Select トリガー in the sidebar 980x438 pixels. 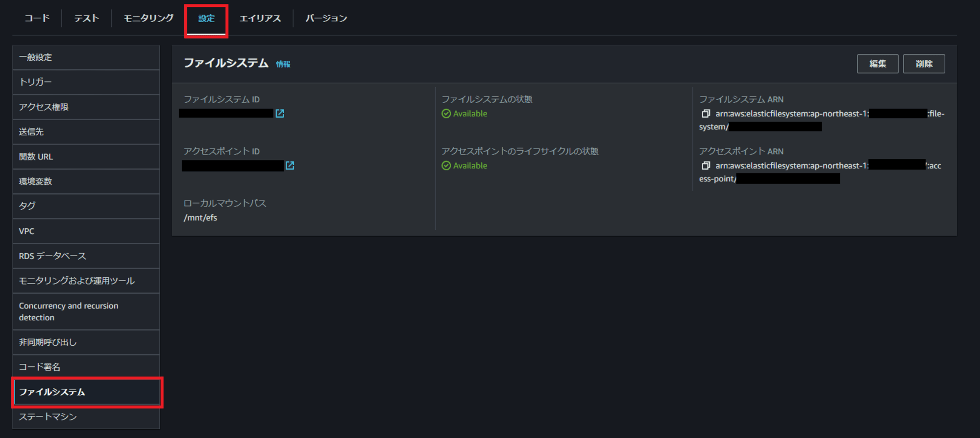coord(86,82)
